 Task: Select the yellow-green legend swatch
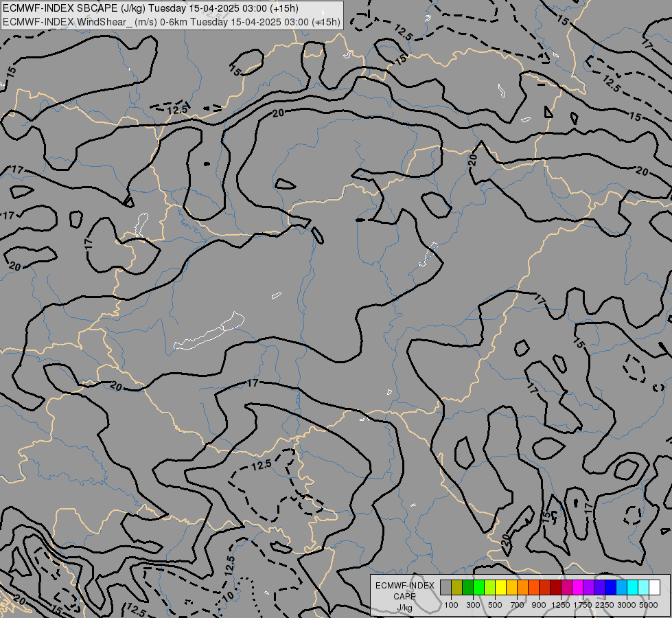point(490,587)
